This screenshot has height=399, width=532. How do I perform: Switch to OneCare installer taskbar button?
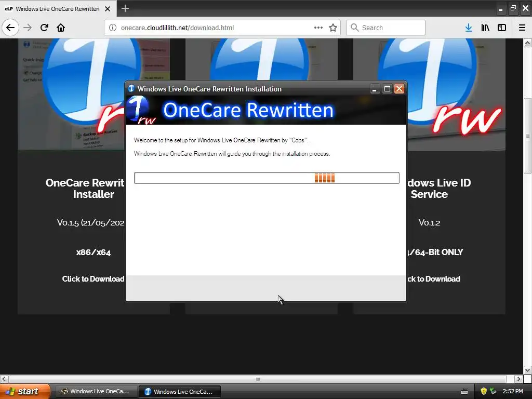180,392
